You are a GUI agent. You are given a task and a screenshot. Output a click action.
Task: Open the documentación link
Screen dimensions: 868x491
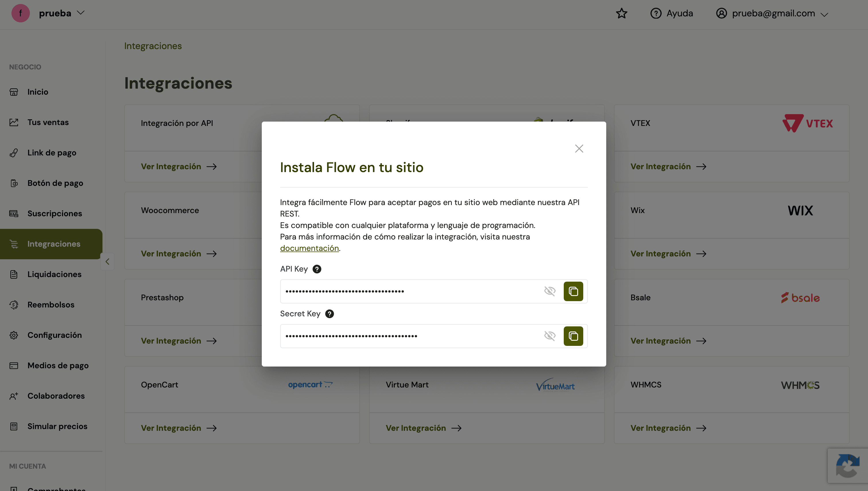[x=309, y=248]
